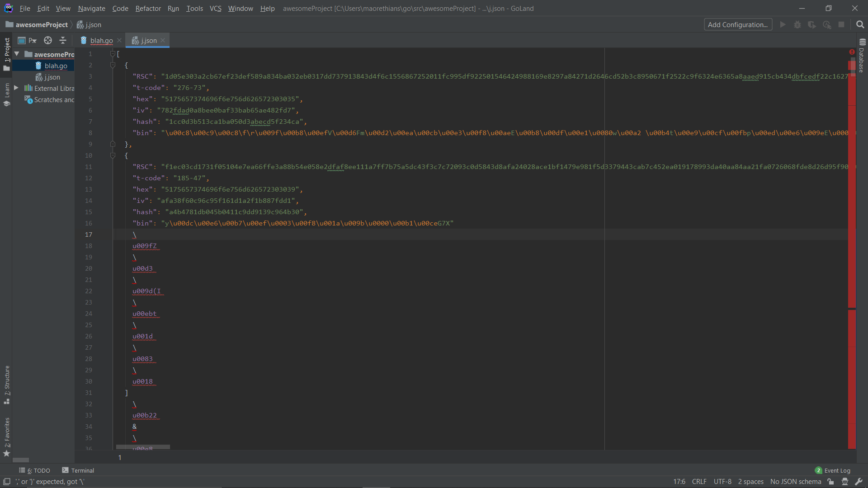868x488 pixels.
Task: Open the Tools menu
Action: pos(194,8)
